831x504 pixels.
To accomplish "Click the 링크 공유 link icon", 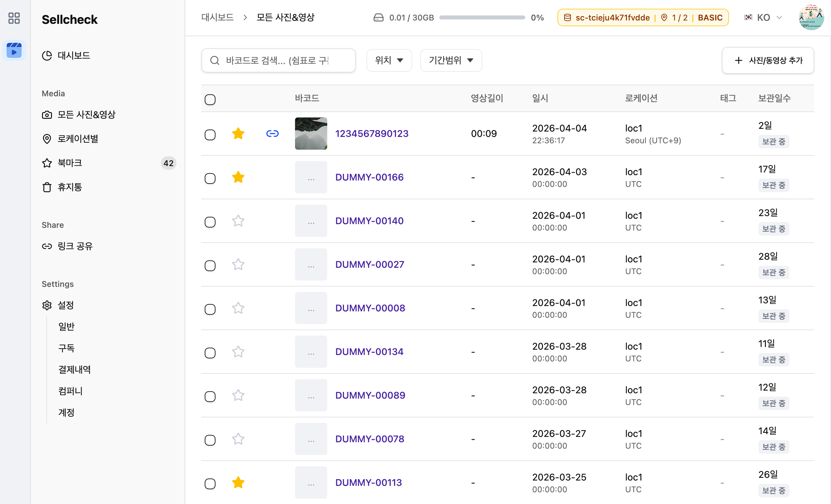I will click(47, 246).
